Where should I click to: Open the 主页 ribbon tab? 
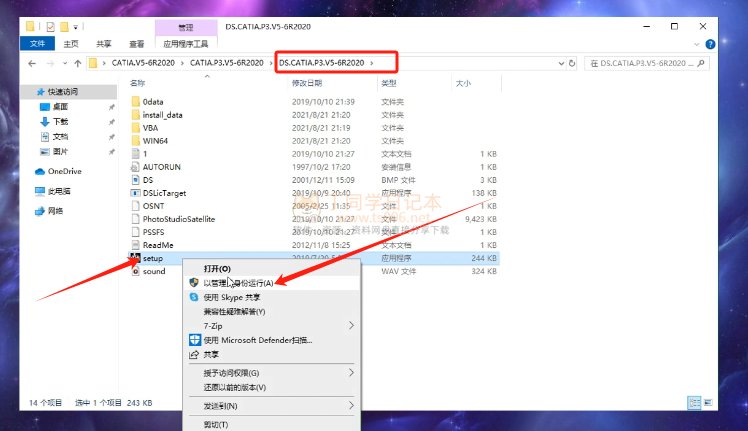point(71,43)
